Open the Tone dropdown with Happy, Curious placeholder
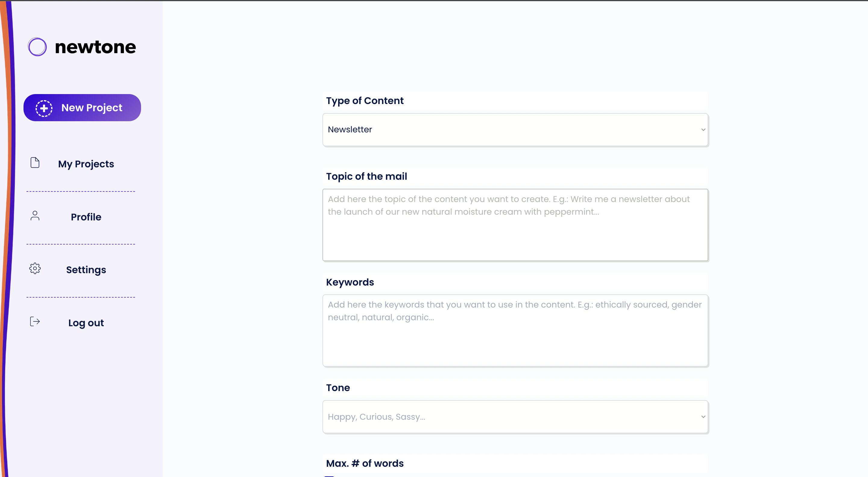This screenshot has height=477, width=868. point(515,417)
